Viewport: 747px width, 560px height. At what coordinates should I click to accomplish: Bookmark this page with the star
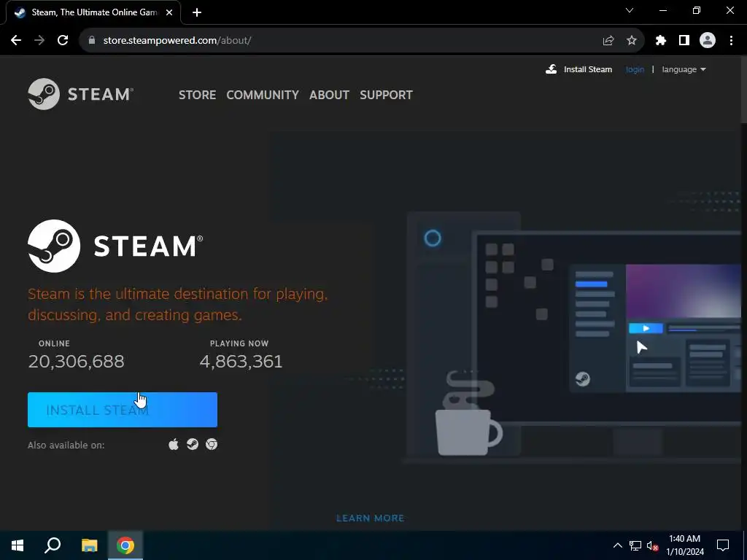(632, 41)
